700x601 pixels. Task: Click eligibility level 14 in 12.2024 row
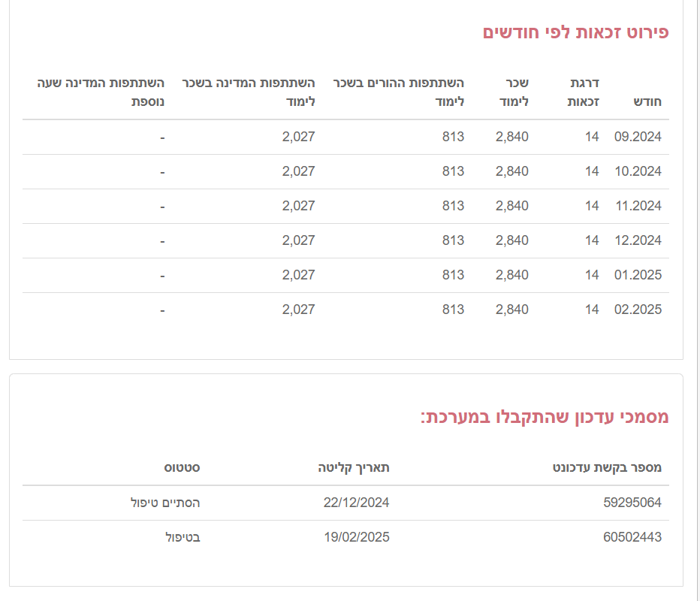[x=592, y=240]
